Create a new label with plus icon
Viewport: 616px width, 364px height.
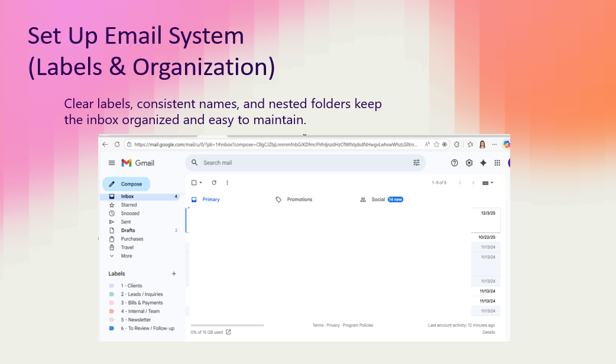coord(174,274)
